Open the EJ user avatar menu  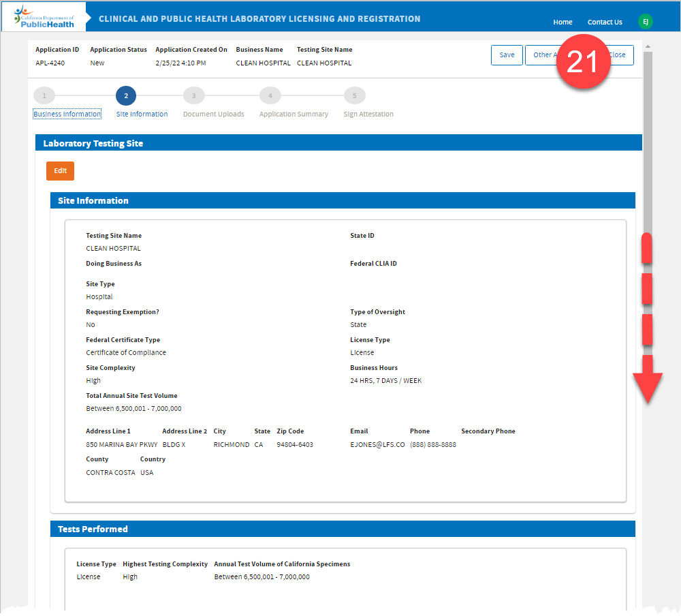(645, 22)
